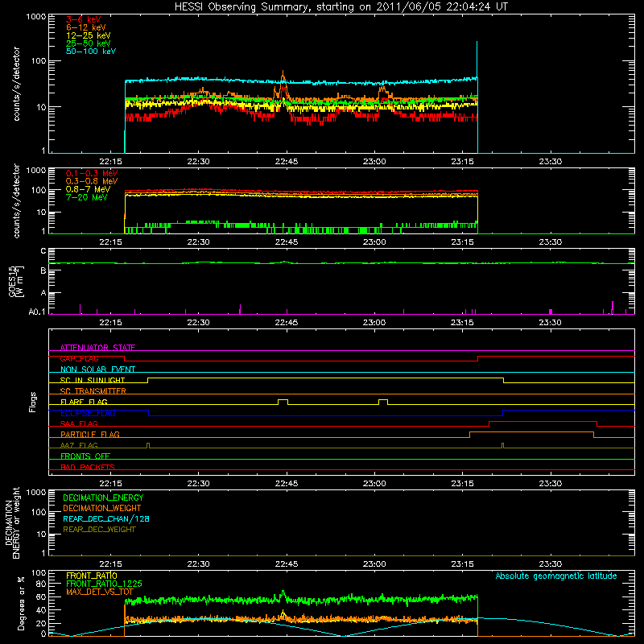
Task: Select the yellow FRONT_RATIO legend label
Action: [92, 576]
